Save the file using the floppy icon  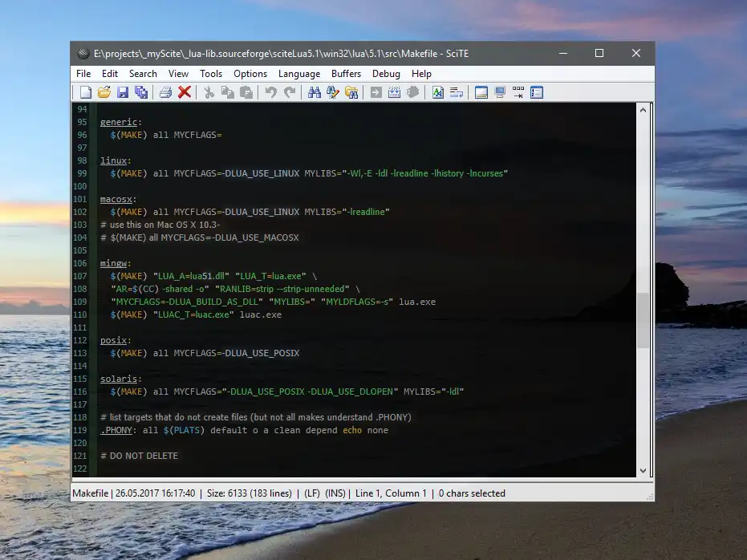point(123,92)
